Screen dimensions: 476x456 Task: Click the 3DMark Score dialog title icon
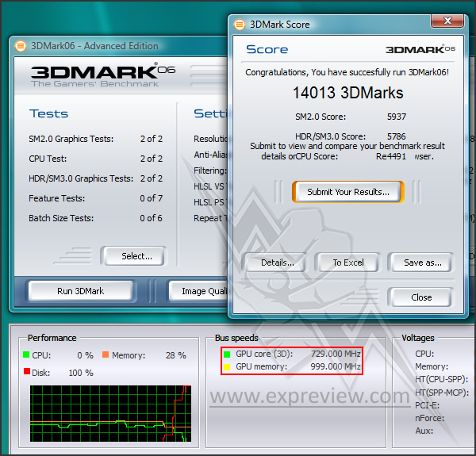pos(239,24)
